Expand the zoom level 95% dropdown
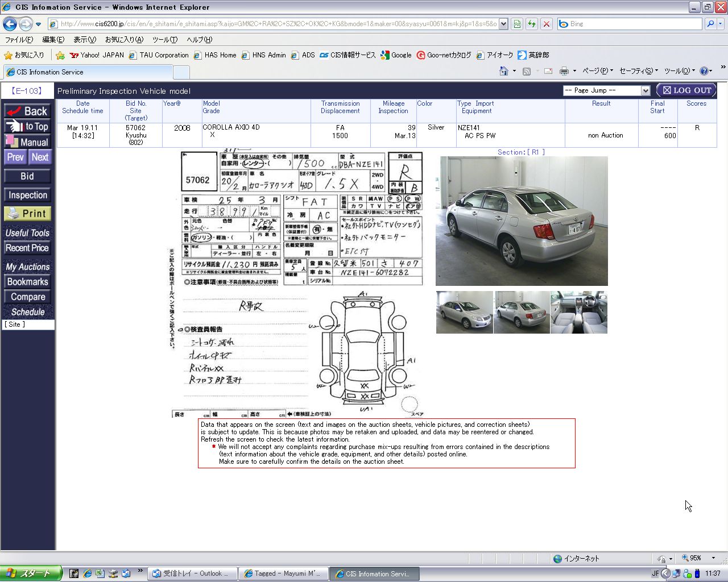The height and width of the screenshot is (582, 728). click(713, 558)
